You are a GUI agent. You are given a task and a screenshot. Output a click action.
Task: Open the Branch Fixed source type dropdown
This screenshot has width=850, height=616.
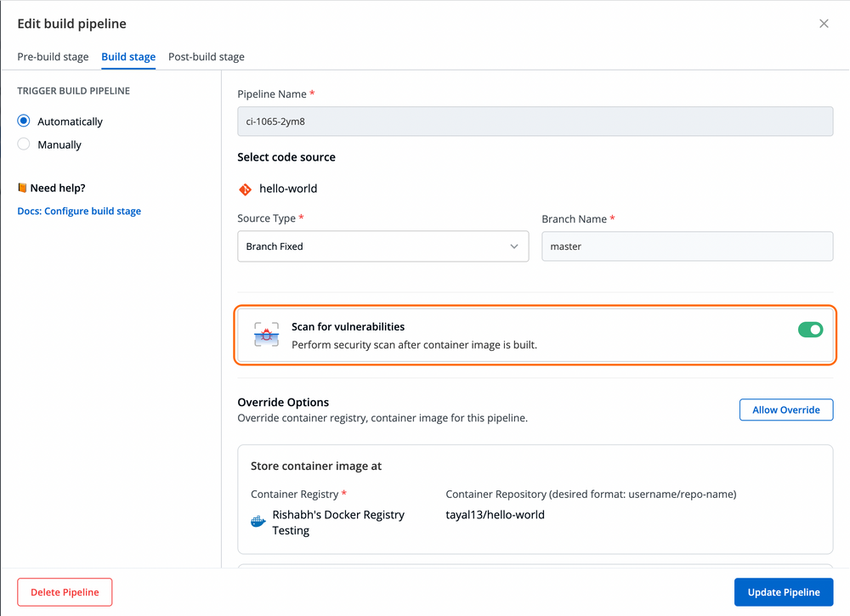pos(382,246)
